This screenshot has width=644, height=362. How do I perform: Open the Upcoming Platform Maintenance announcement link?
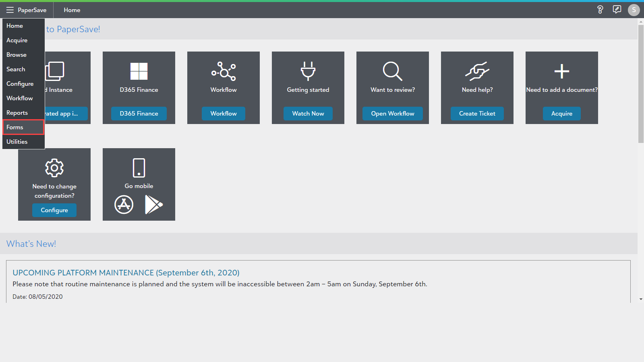click(x=126, y=273)
